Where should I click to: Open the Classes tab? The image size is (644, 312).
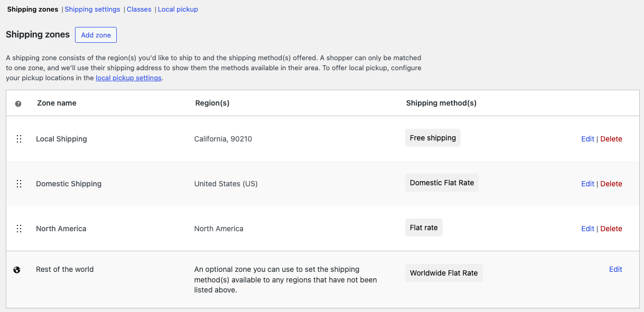[138, 9]
